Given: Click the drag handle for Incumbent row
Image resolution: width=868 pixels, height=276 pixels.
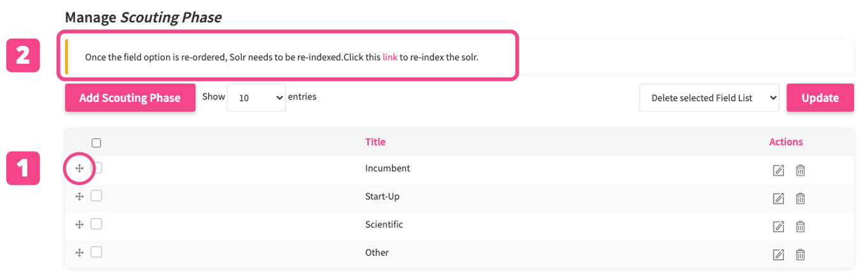Looking at the screenshot, I should tap(80, 168).
